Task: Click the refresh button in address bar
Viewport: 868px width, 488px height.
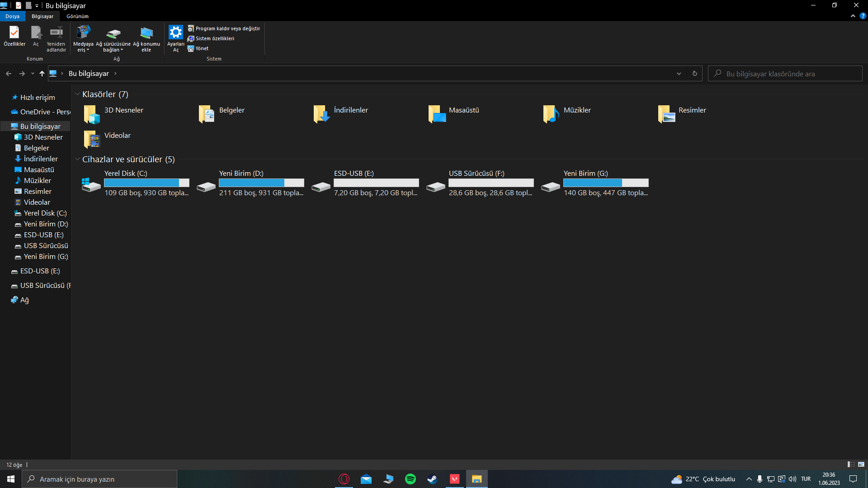Action: point(695,74)
